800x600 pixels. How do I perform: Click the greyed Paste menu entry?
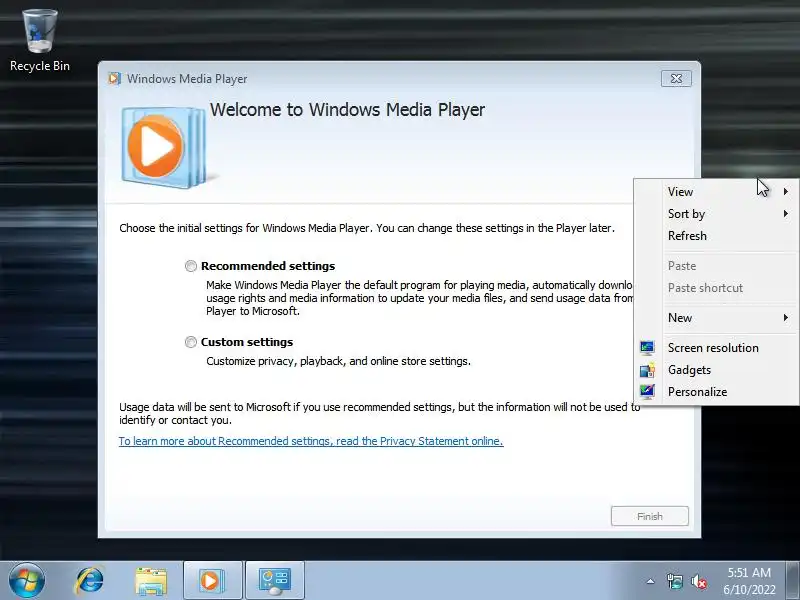(717, 266)
